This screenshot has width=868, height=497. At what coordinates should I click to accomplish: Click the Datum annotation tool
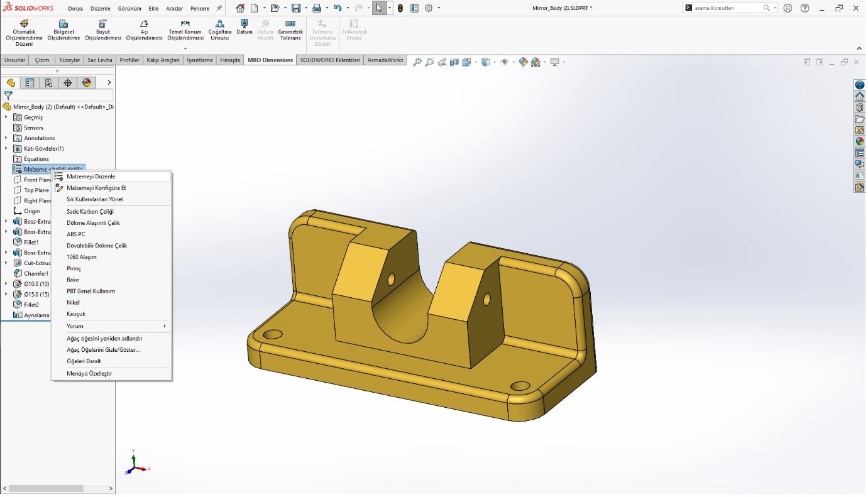point(244,28)
